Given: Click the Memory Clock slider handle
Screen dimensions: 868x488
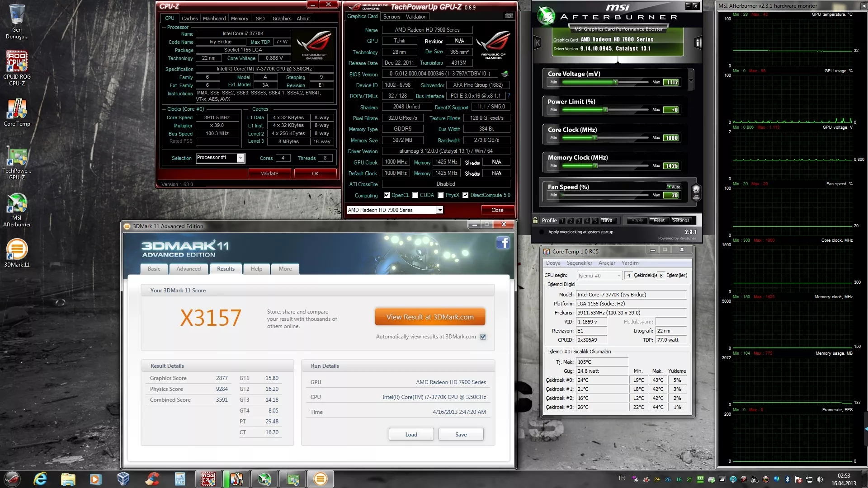Looking at the screenshot, I should tap(596, 166).
